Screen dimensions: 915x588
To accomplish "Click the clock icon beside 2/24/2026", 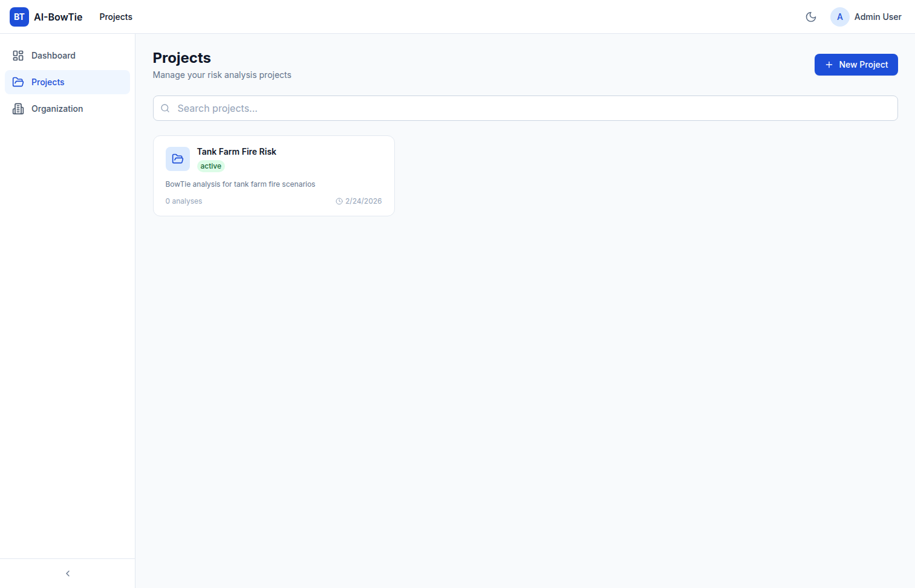I will coord(339,201).
